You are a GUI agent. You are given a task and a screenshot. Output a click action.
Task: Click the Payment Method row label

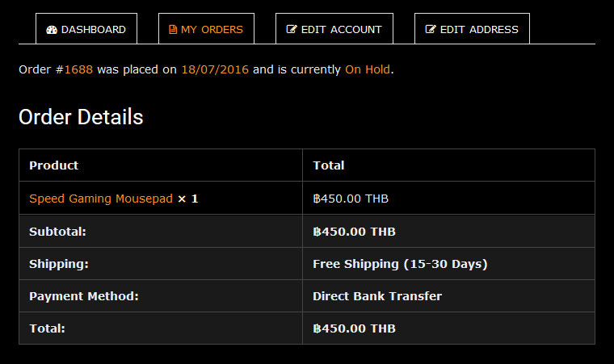(84, 296)
